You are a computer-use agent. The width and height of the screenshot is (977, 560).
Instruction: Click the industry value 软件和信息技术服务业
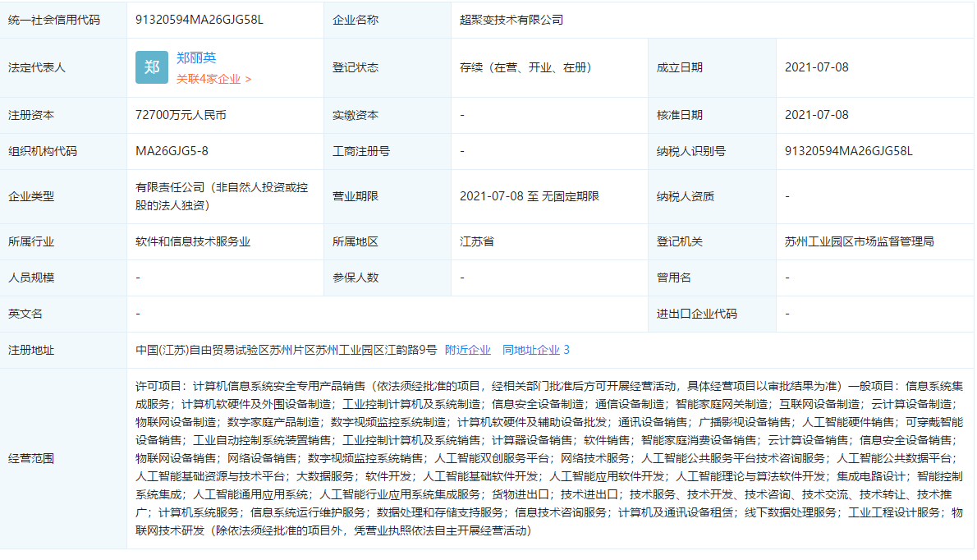[193, 241]
